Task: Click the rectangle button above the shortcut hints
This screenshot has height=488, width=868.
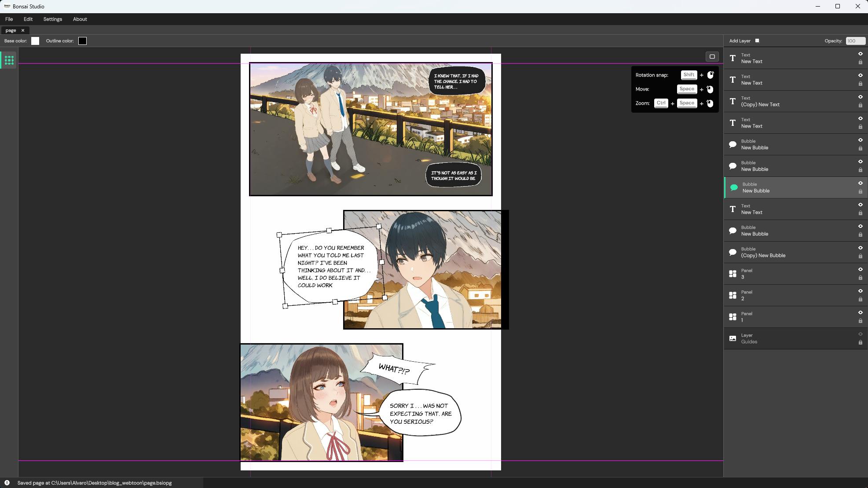Action: (x=712, y=56)
